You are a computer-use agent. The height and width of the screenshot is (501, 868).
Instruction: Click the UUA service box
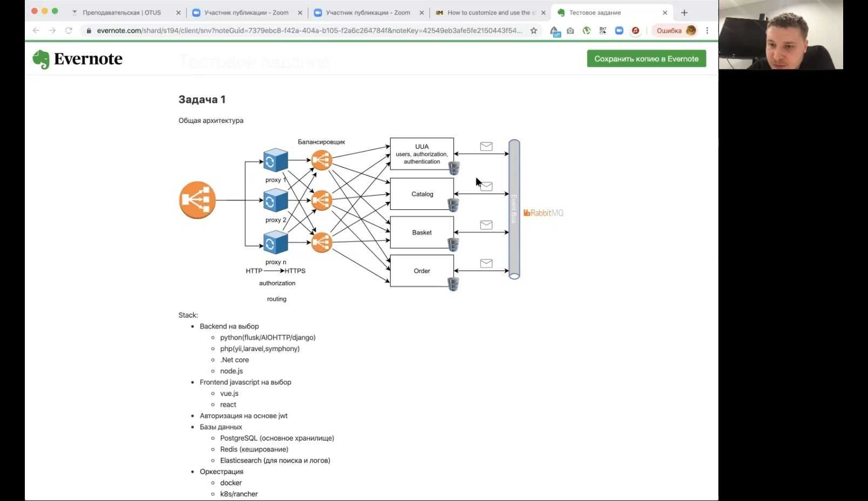[422, 154]
